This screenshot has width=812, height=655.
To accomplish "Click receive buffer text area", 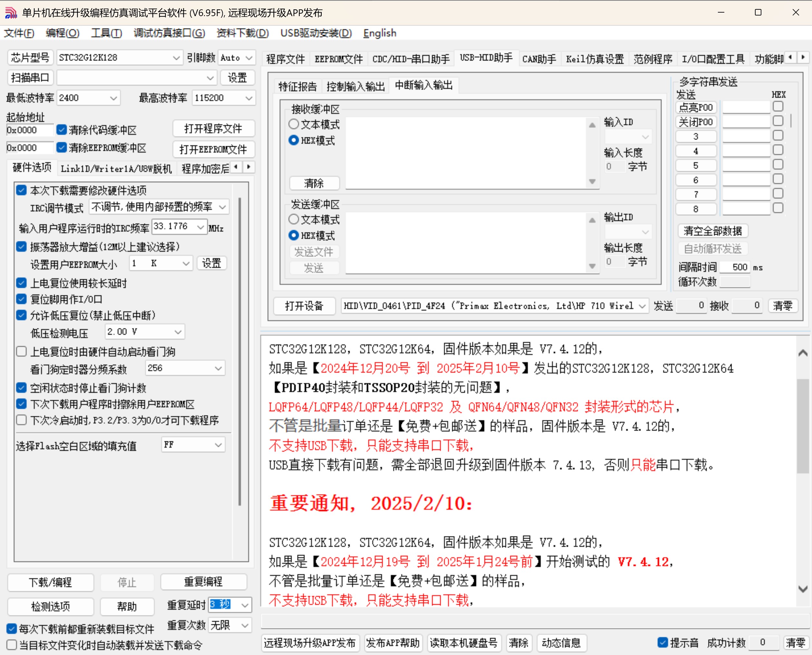I will click(466, 153).
